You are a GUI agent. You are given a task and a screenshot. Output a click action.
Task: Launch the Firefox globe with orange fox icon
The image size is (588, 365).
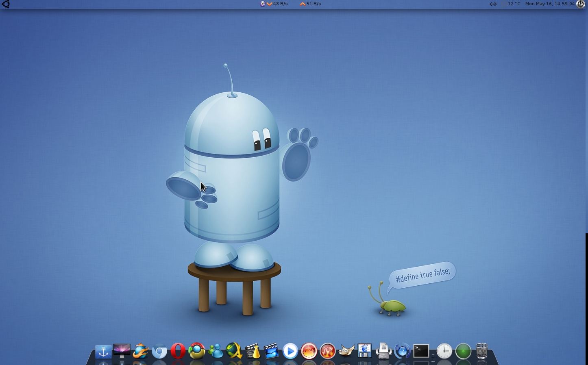141,351
